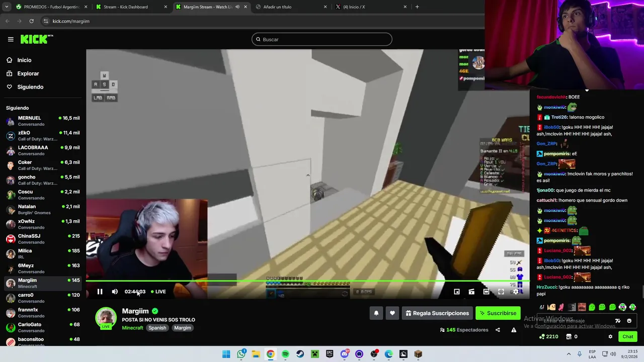The image size is (644, 362).
Task: Open Discord from taskbar
Action: 345,354
